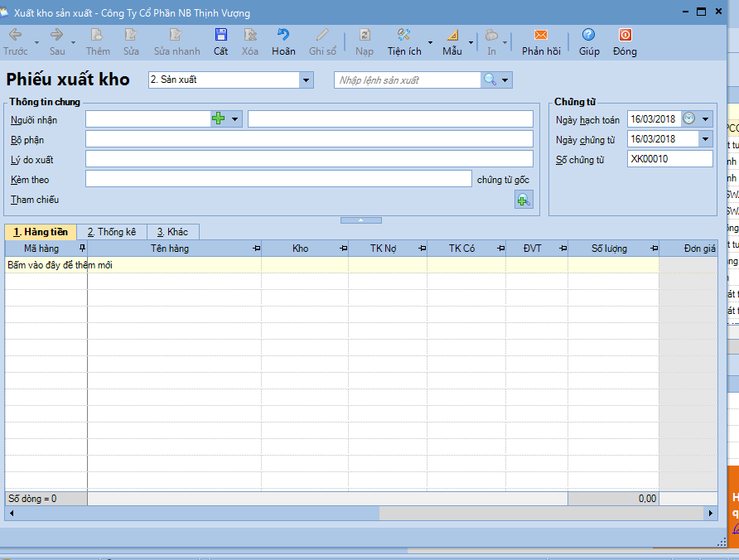Save voucher with Cất floppy icon
Image resolution: width=739 pixels, height=560 pixels.
point(220,35)
